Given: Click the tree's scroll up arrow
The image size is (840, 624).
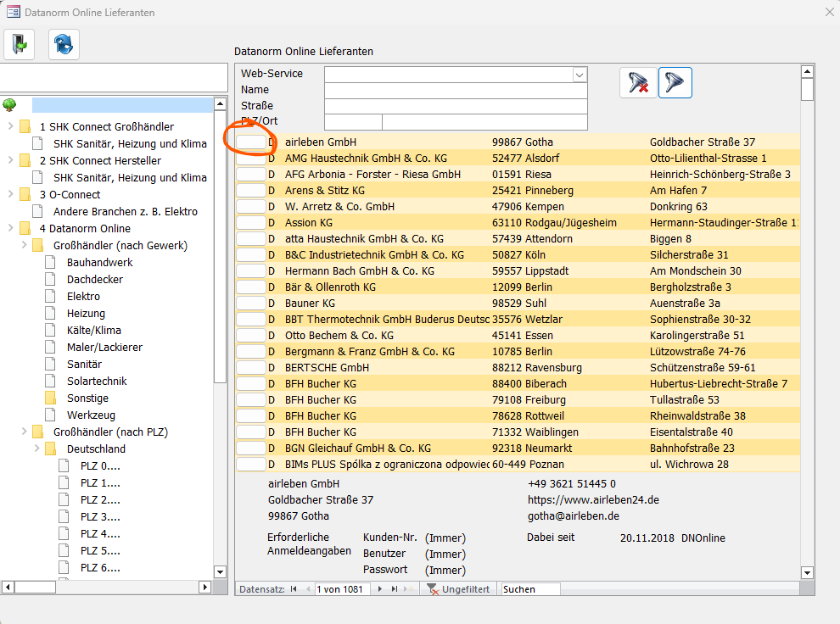Looking at the screenshot, I should (220, 103).
